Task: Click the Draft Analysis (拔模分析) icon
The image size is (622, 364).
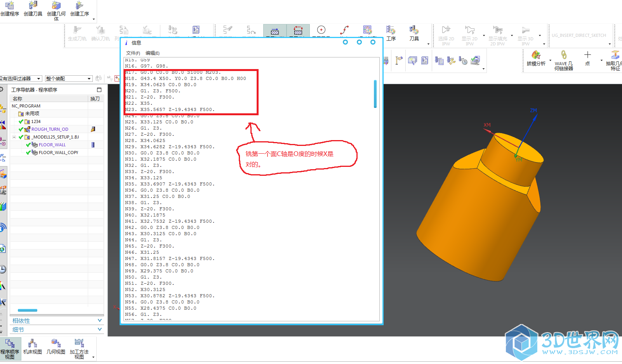Action: click(536, 55)
